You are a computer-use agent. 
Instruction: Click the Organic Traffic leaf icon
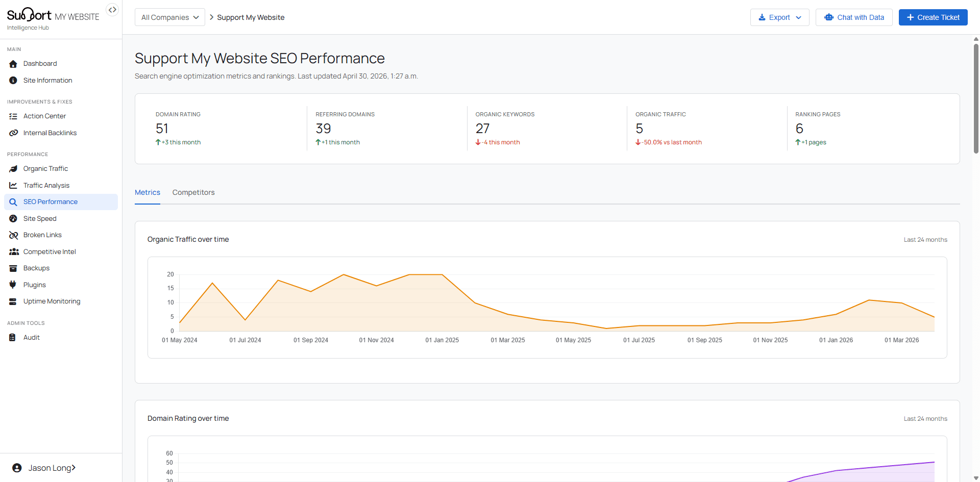[x=13, y=169]
